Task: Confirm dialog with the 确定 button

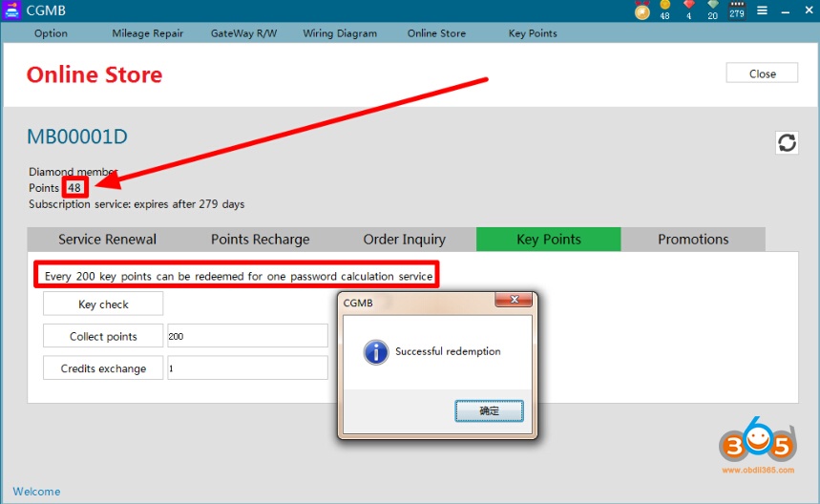Action: (489, 411)
